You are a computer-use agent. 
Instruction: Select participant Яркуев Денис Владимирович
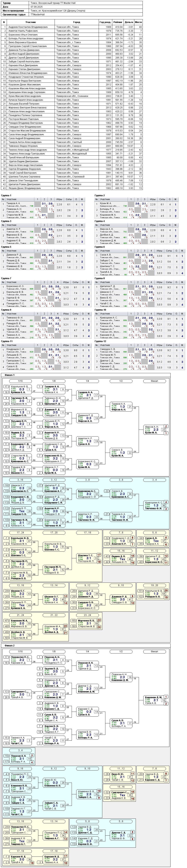[25, 188]
